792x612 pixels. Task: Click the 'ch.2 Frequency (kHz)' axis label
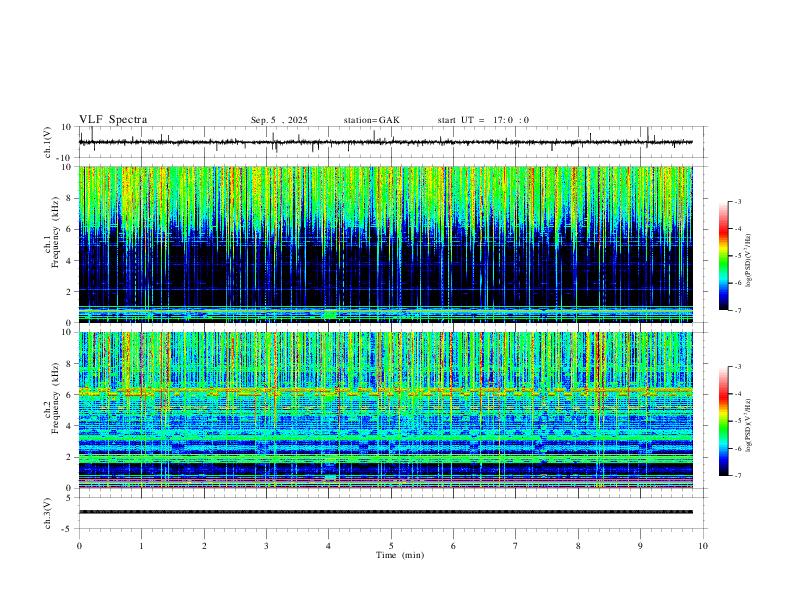(x=51, y=398)
